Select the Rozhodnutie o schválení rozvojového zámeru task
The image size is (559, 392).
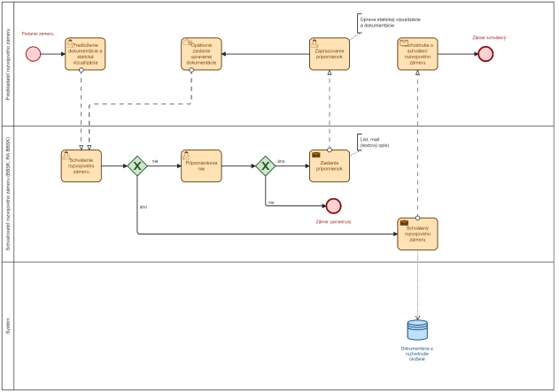tap(417, 54)
